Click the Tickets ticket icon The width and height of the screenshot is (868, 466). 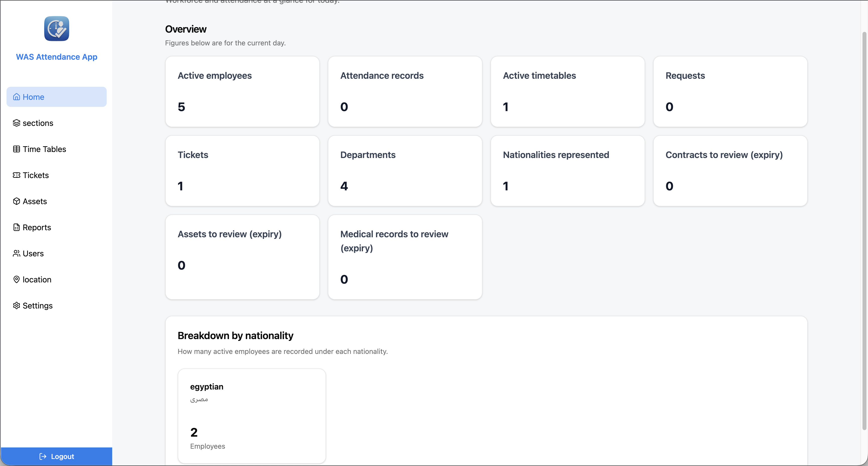(17, 175)
